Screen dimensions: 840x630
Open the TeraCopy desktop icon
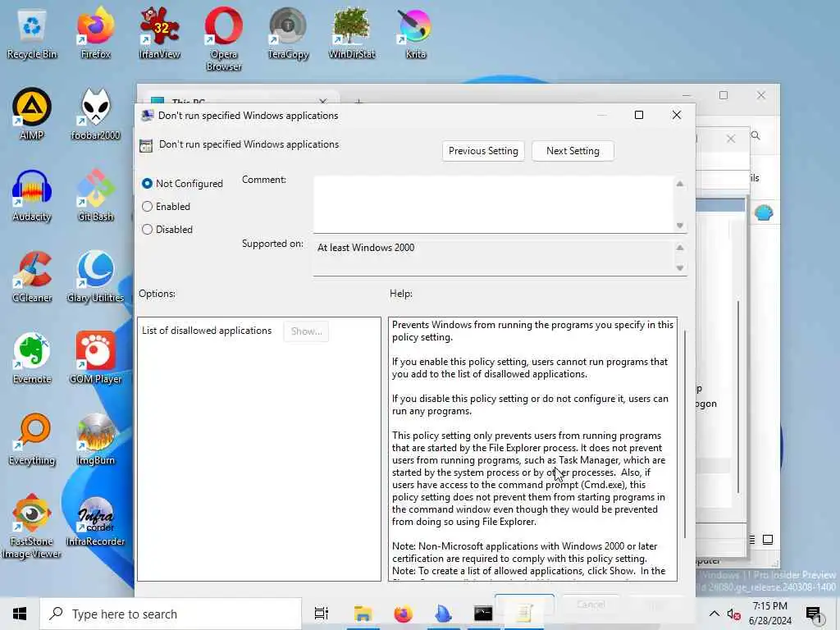[288, 34]
